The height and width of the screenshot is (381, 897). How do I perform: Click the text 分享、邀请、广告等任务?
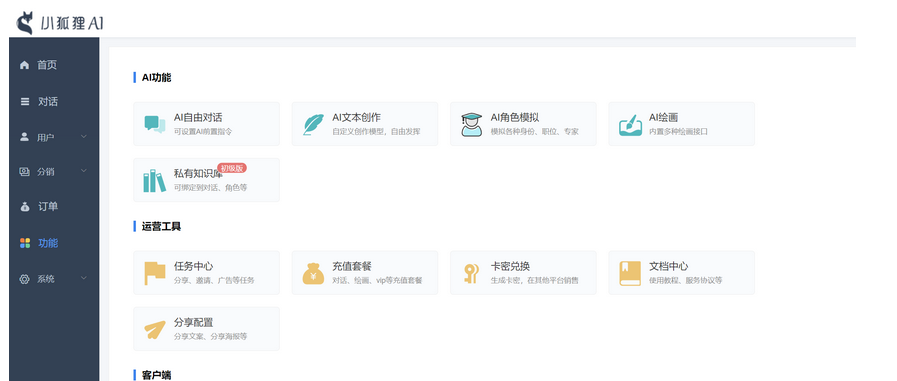coord(215,280)
